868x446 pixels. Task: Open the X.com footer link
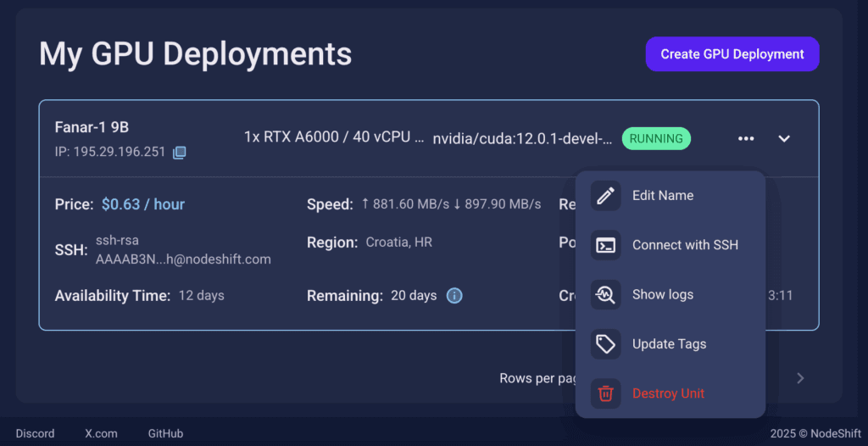coord(102,434)
